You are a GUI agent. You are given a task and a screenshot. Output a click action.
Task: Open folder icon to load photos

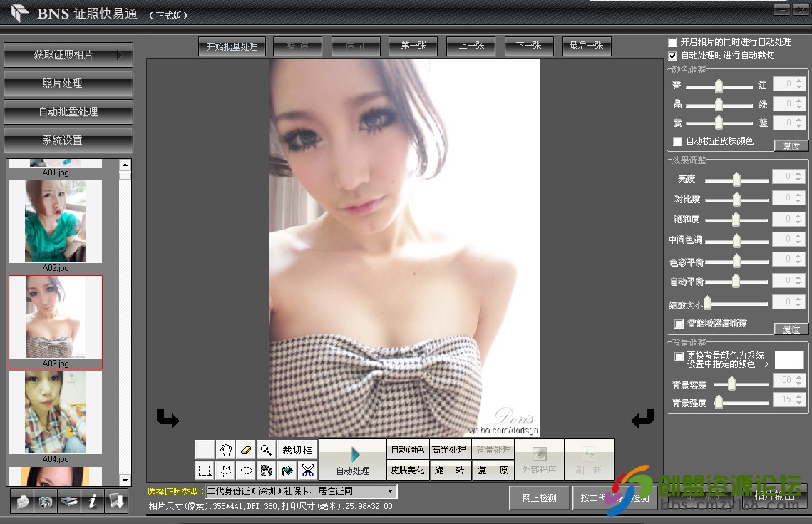tap(22, 501)
